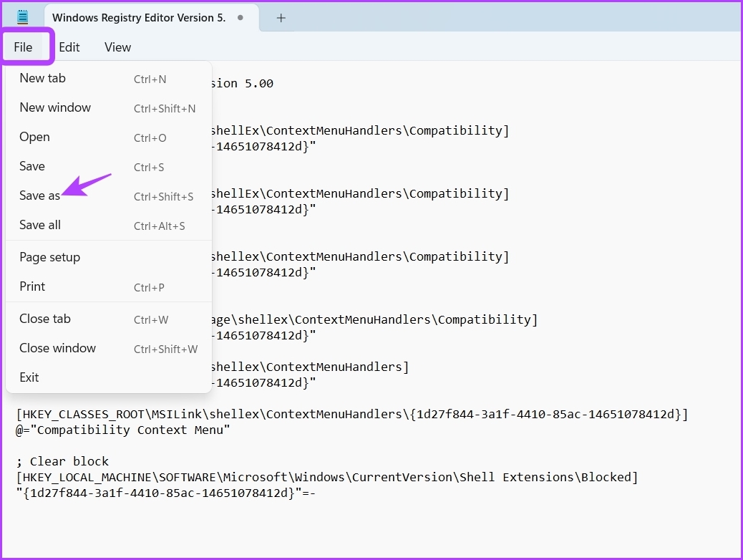Click Save all menu option

[109, 226]
